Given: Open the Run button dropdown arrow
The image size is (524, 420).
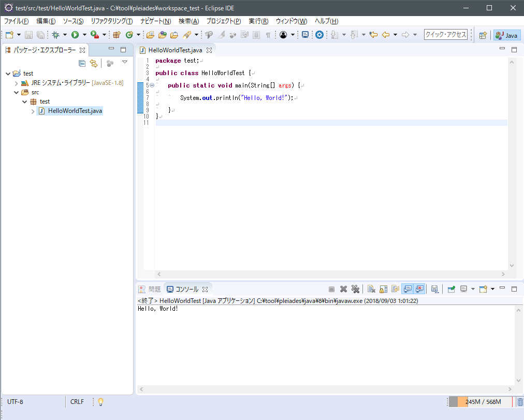Looking at the screenshot, I should click(84, 35).
